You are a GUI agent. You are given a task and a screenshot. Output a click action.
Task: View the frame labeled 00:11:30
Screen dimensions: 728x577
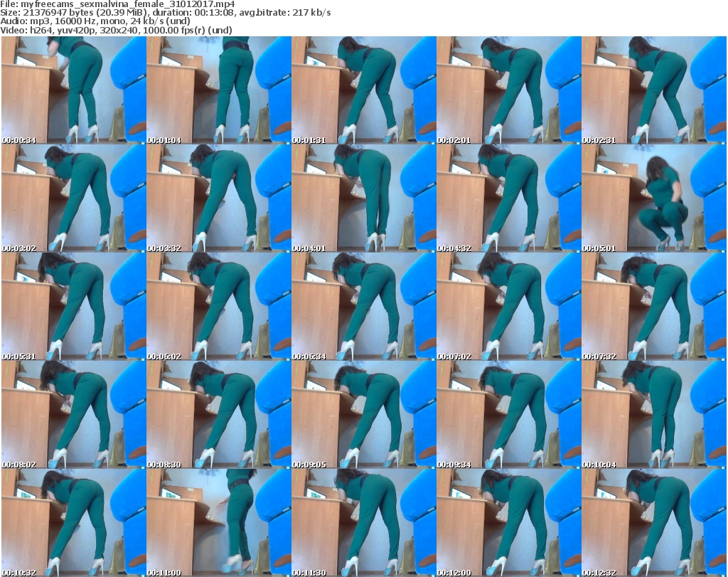[364, 523]
